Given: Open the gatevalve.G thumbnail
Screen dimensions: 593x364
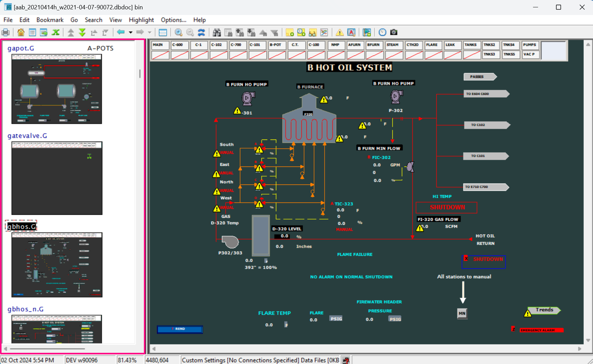Looking at the screenshot, I should [x=57, y=178].
